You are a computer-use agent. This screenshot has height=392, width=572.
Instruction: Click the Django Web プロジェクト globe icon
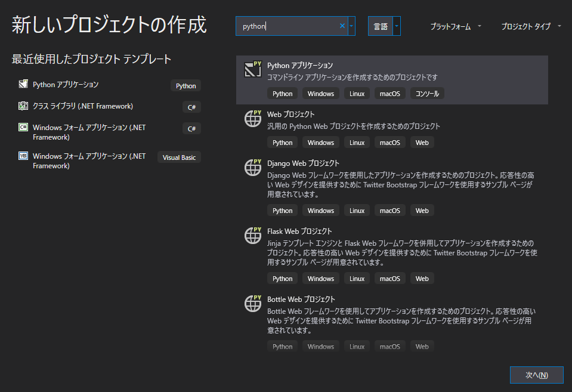point(253,167)
